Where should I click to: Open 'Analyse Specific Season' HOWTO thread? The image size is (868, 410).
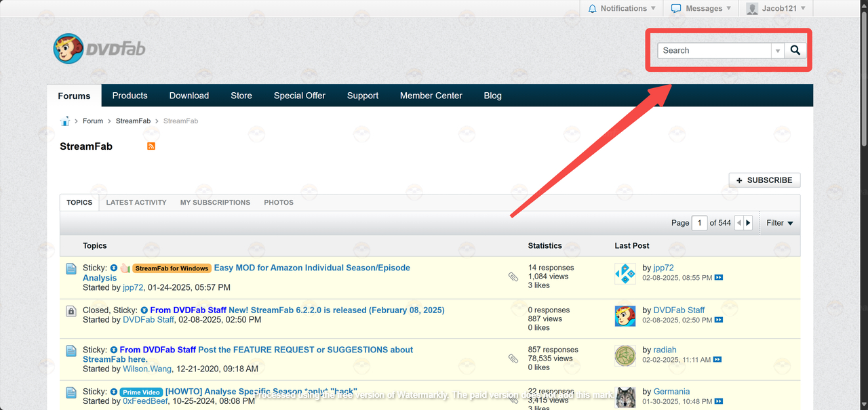tap(261, 392)
